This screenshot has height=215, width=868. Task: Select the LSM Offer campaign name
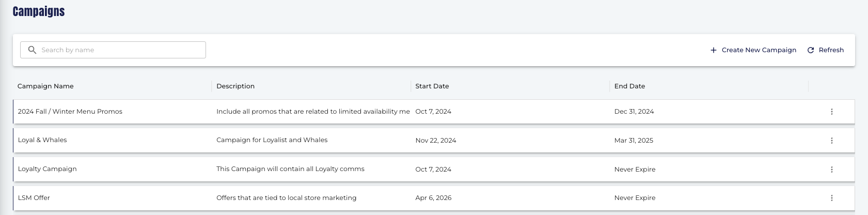pyautogui.click(x=34, y=198)
